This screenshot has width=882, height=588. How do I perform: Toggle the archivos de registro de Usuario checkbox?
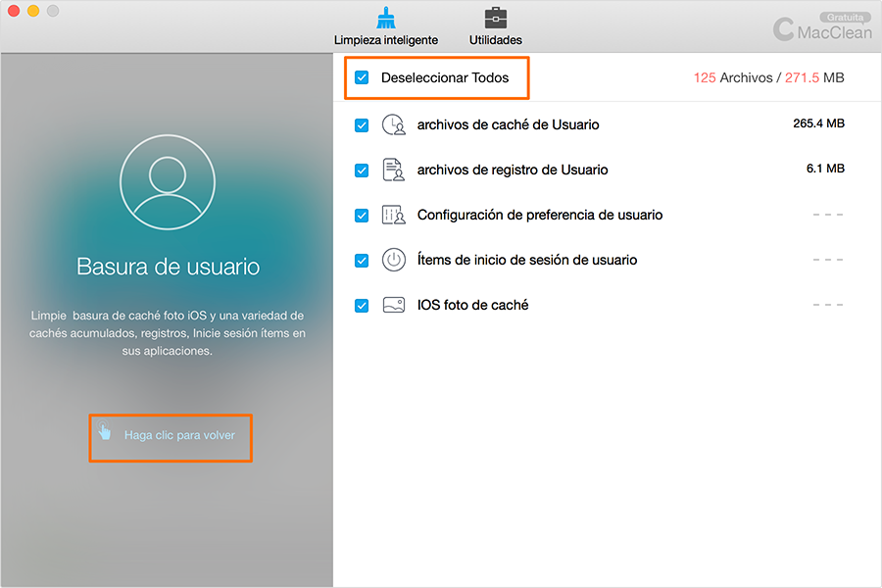pyautogui.click(x=362, y=169)
